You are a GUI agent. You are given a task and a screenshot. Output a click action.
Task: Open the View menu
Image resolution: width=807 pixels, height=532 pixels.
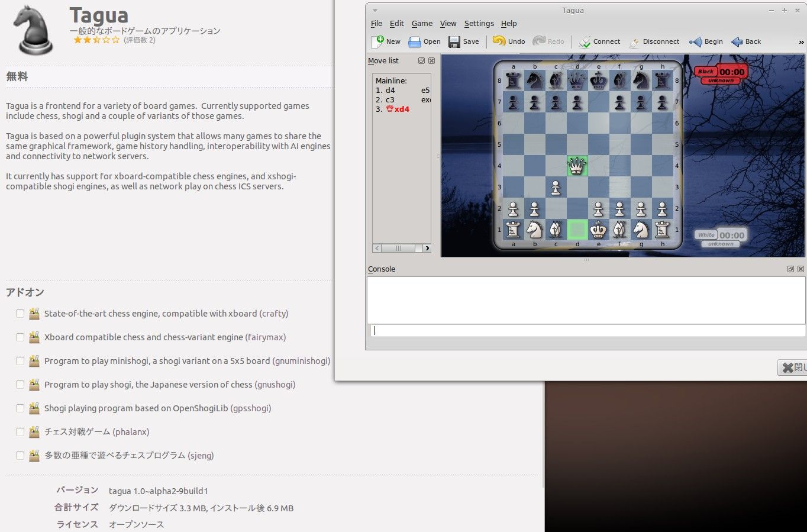448,24
